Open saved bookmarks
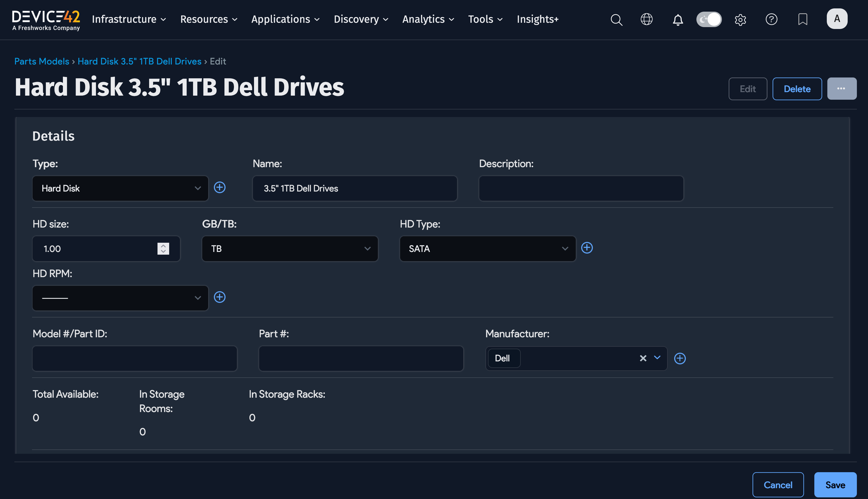Screen dimensions: 868x499 click(802, 20)
